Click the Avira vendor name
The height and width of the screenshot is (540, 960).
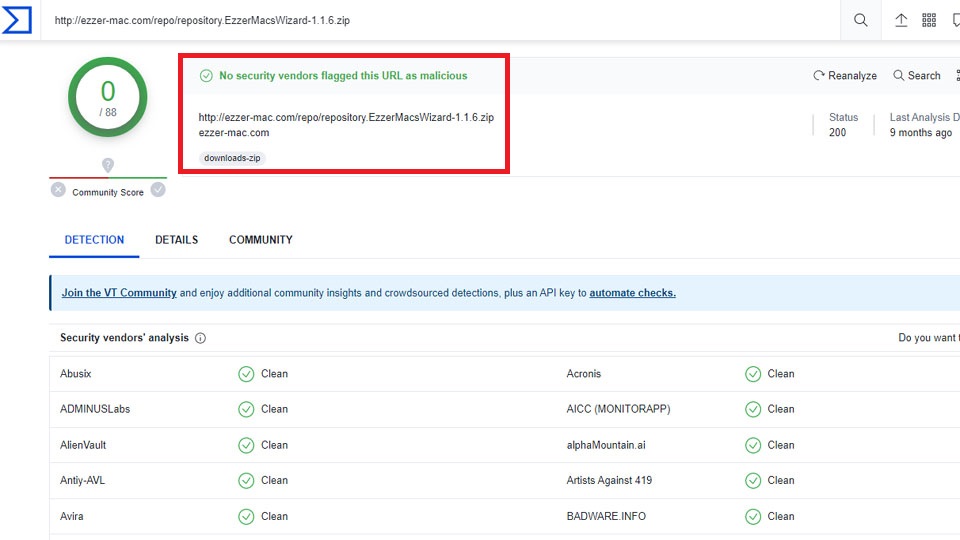(x=72, y=516)
